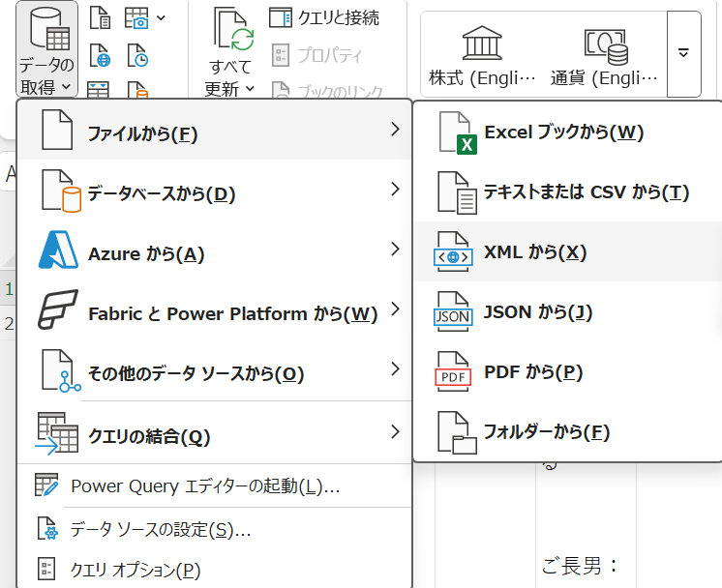Open the ファイルから(F) submenu
This screenshot has height=588, width=722.
214,131
